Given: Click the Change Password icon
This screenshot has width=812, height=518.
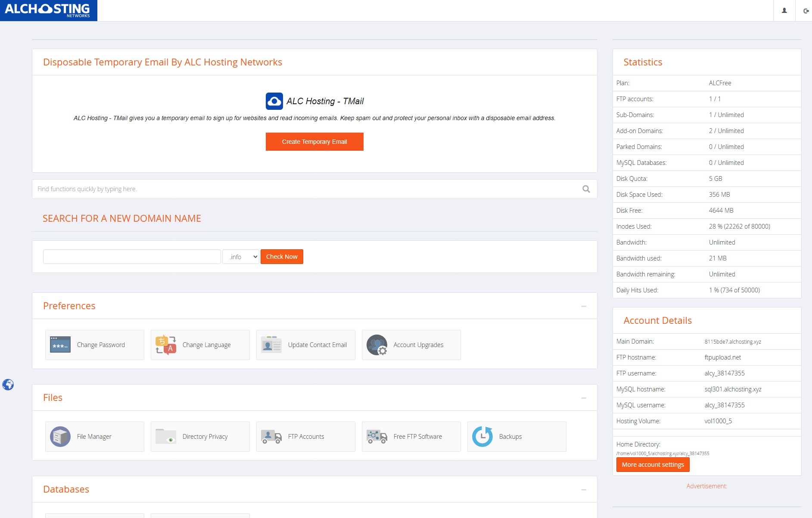Looking at the screenshot, I should coord(60,345).
